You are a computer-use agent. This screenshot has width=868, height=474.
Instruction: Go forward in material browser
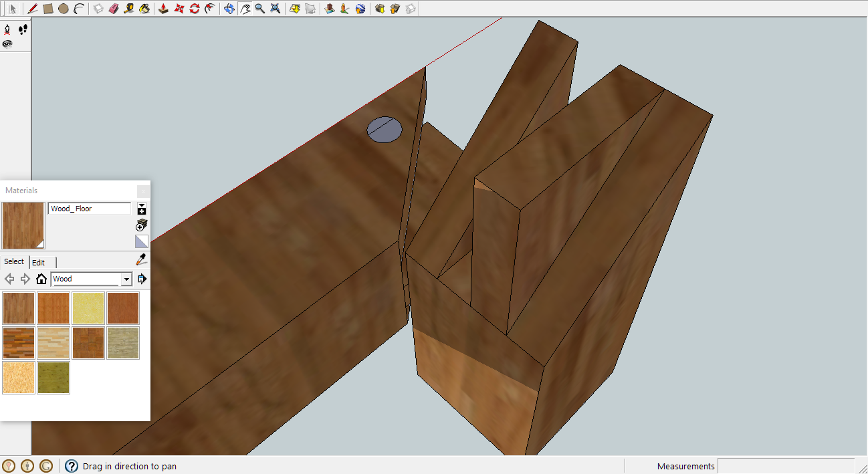[25, 279]
